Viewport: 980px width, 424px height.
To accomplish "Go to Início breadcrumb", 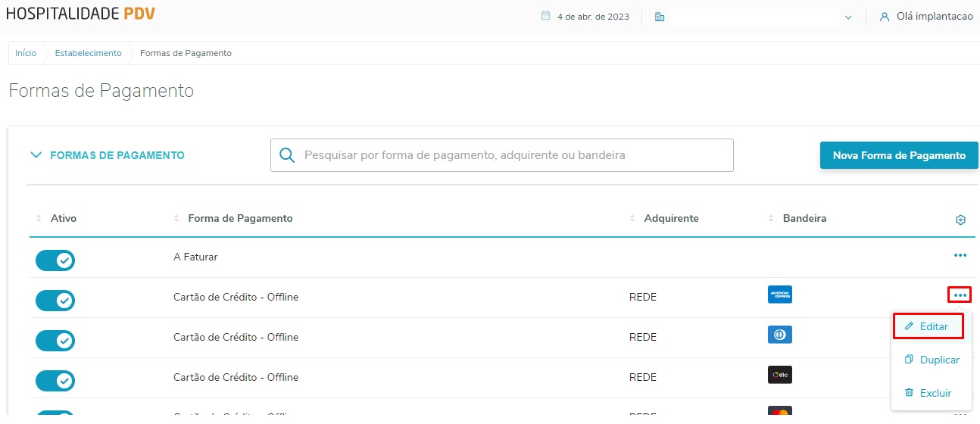I will [26, 53].
